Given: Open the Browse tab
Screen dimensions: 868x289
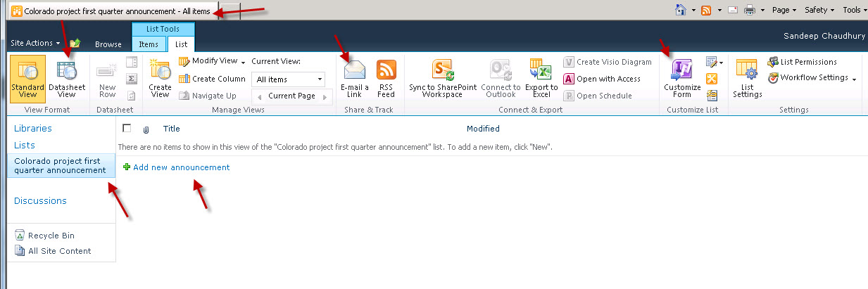Looking at the screenshot, I should click(108, 44).
